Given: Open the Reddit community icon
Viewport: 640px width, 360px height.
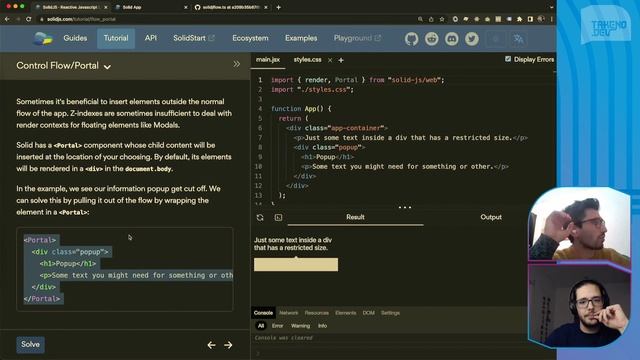Looking at the screenshot, I should point(431,39).
